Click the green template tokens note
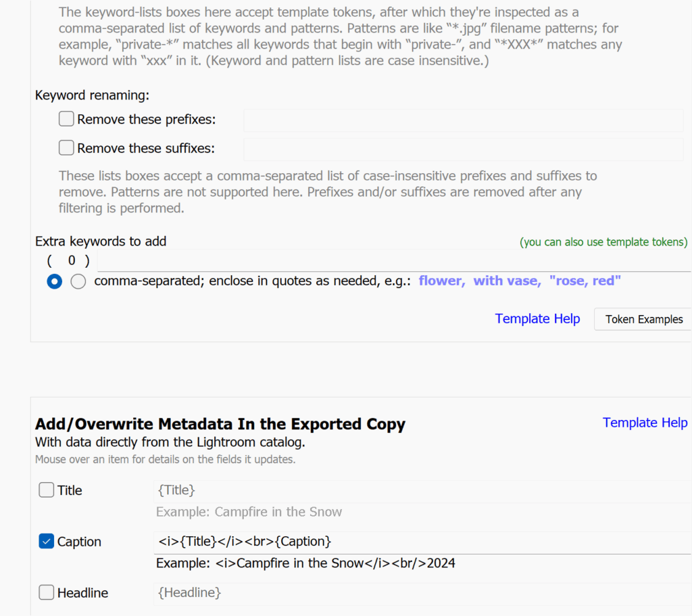Image resolution: width=692 pixels, height=616 pixels. pyautogui.click(x=603, y=242)
